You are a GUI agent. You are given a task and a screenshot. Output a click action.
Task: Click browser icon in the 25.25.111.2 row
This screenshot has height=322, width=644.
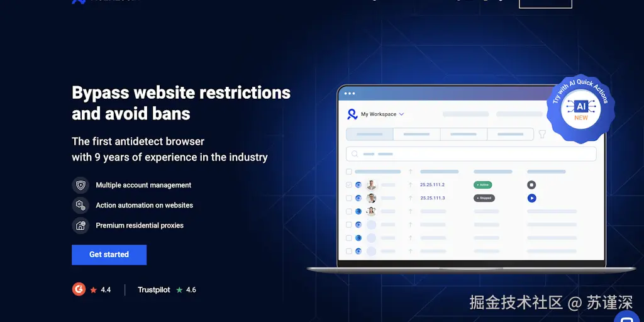tap(358, 185)
